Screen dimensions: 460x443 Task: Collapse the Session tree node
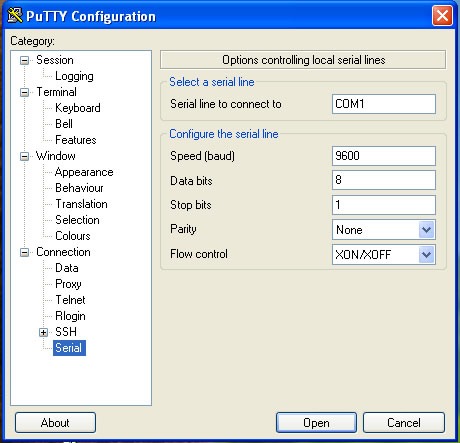point(24,60)
